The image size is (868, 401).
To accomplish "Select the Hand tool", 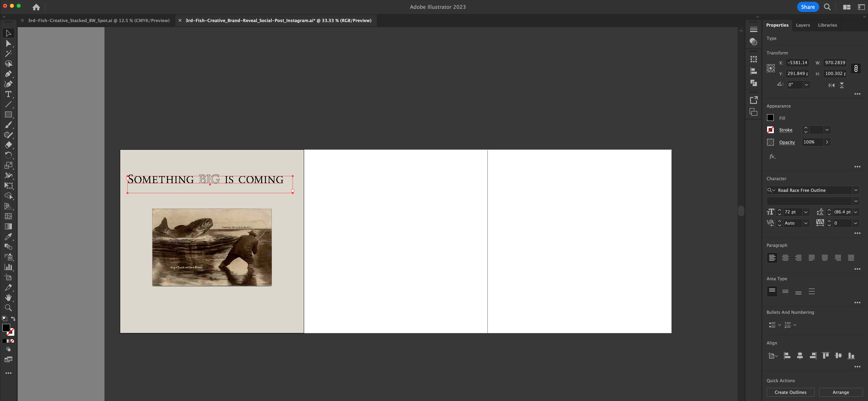I will coord(8,298).
